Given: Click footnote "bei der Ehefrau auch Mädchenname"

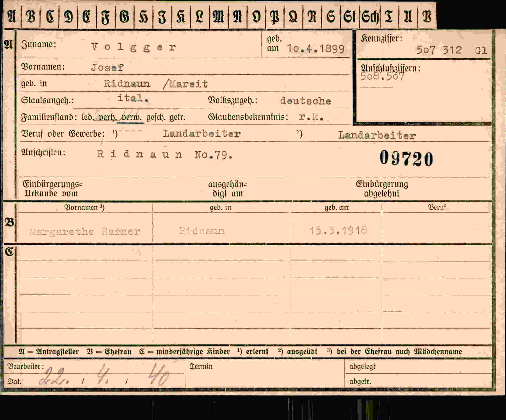Looking at the screenshot, I should (x=399, y=352).
